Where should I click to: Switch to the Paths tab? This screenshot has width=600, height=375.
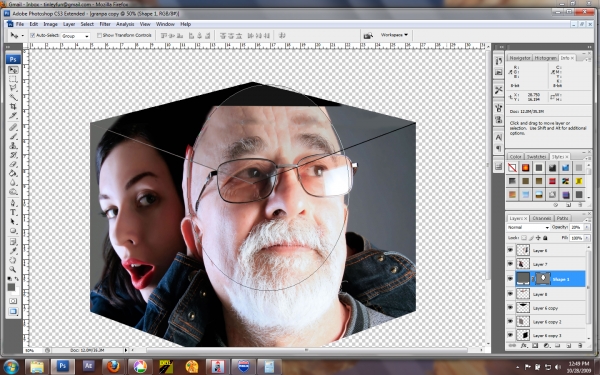[562, 218]
